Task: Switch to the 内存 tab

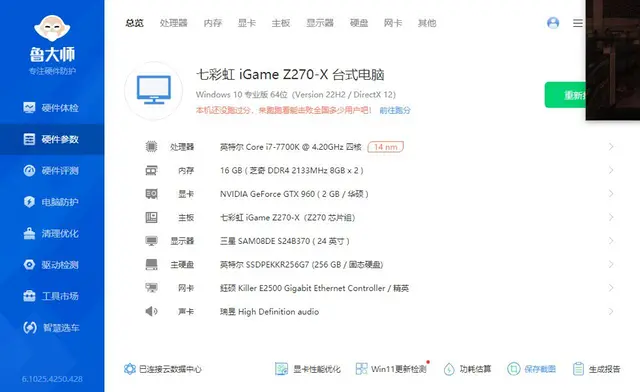Action: coord(213,23)
